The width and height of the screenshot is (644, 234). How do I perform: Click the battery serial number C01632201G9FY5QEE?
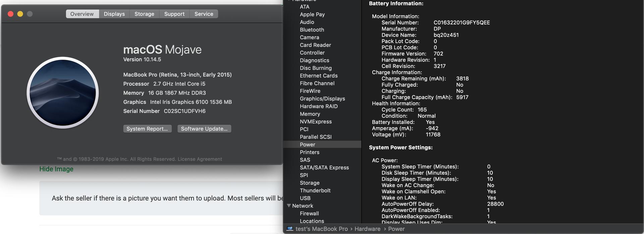point(462,22)
